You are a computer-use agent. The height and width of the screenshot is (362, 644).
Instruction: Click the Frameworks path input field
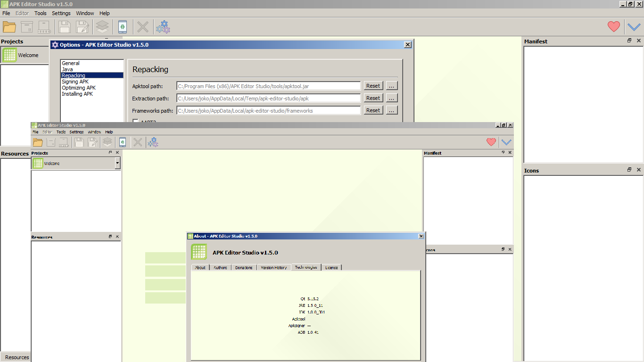point(269,110)
